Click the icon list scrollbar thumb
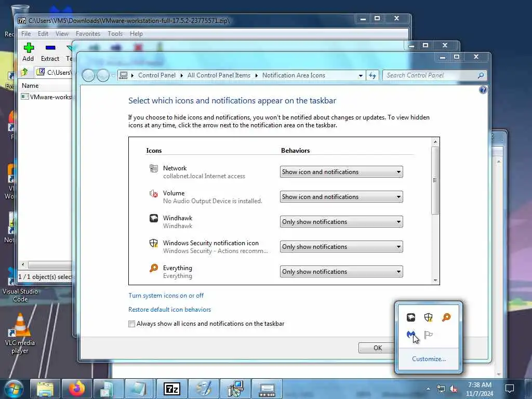 (435, 180)
